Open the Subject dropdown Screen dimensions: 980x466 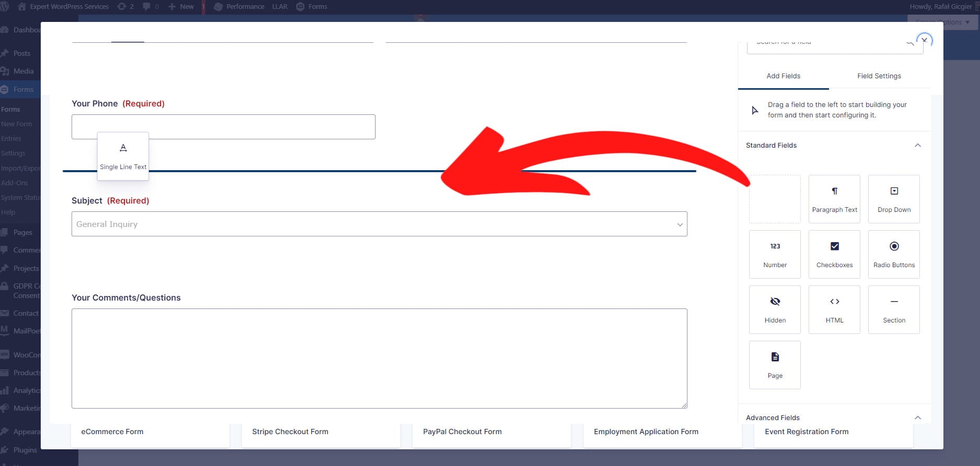coord(379,224)
